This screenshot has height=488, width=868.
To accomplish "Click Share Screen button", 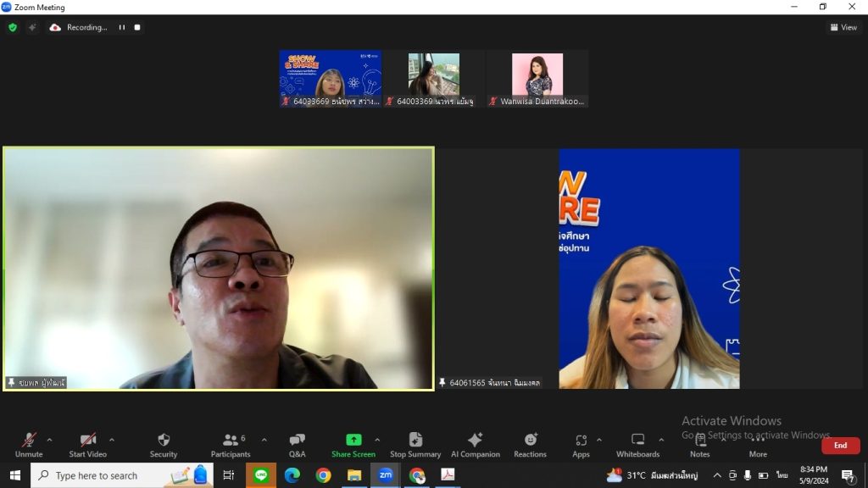I will 353,446.
